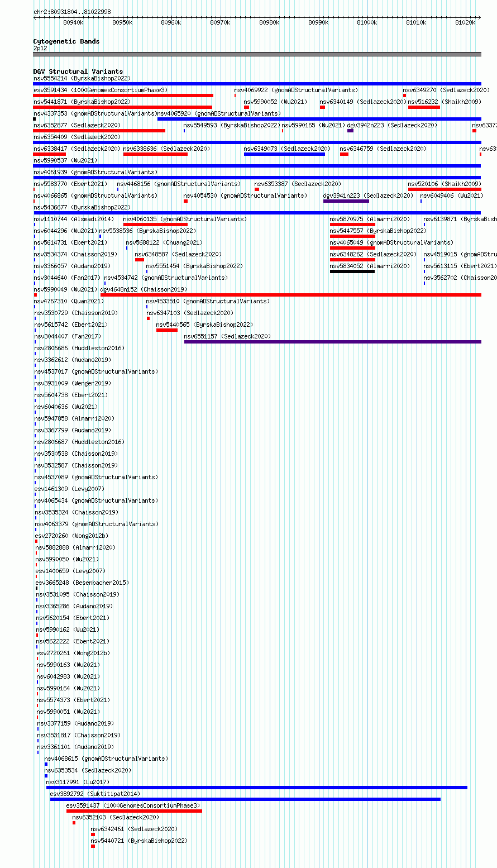Open variant nsv5870975 (Almarri2020)
This screenshot has width=497, height=868.
(370, 219)
